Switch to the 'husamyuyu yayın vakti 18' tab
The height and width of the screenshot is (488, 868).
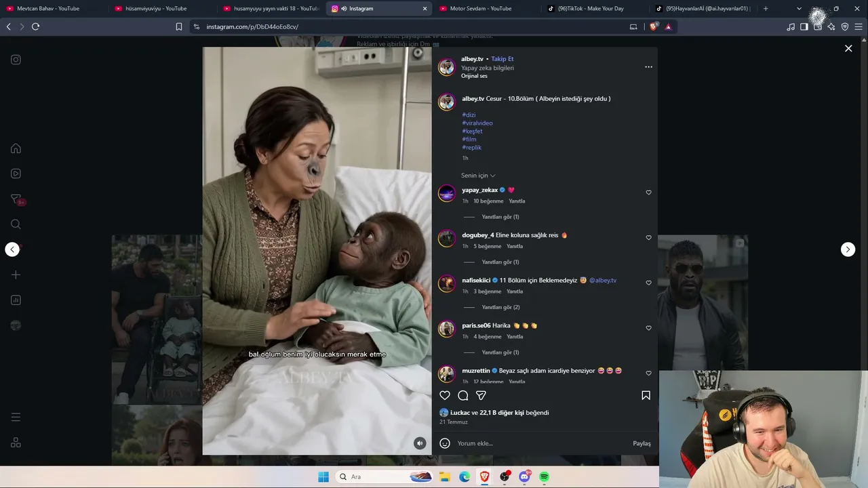[270, 9]
